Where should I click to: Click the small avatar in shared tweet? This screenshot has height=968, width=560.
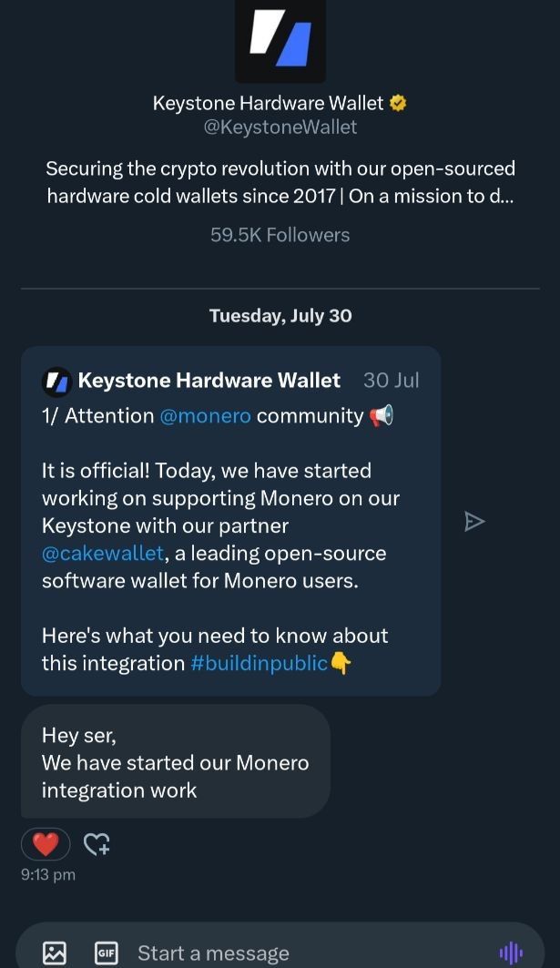56,381
